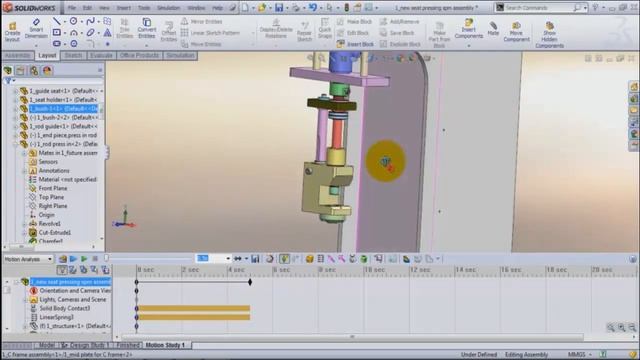The width and height of the screenshot is (640, 360).
Task: Click the Spring icon in motion toolbar
Action: (321, 259)
